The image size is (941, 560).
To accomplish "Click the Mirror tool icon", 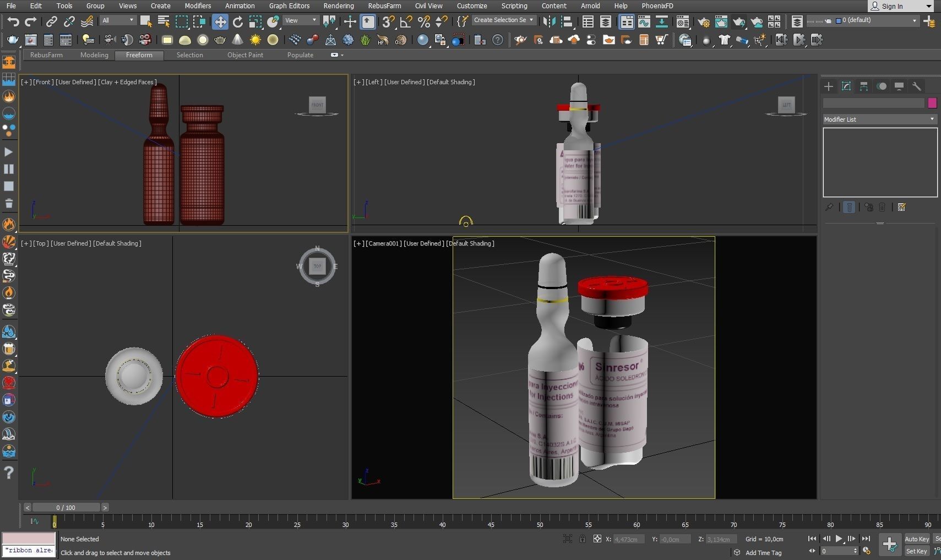I will 549,21.
